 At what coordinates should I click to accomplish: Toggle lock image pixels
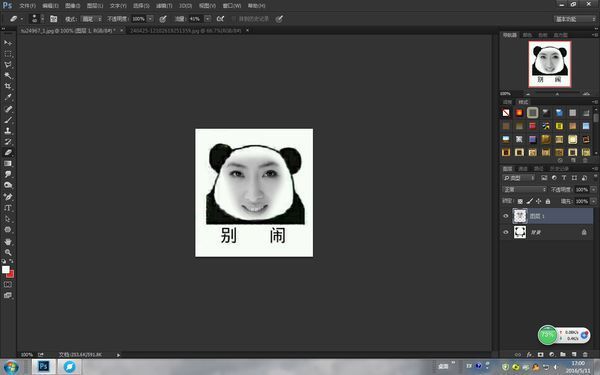[x=529, y=201]
